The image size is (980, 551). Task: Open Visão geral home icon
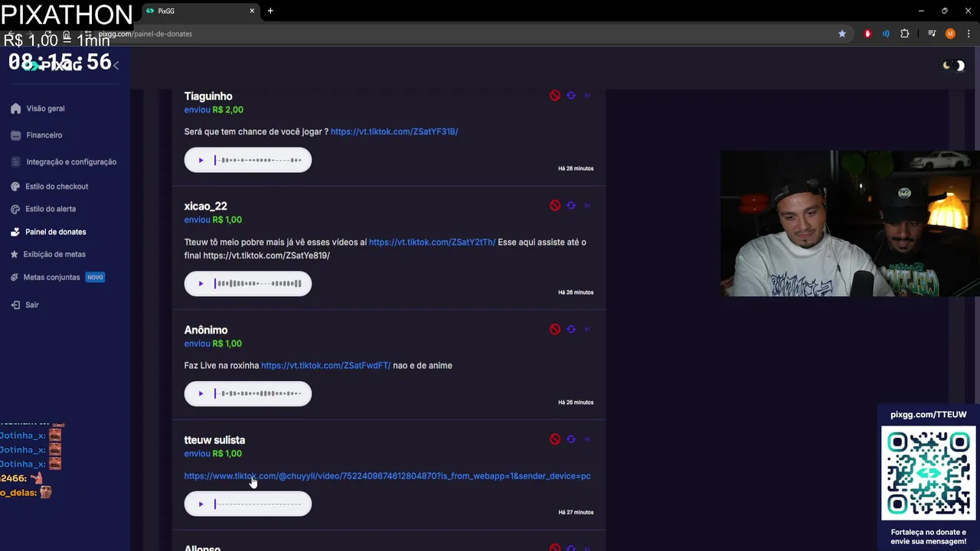[x=16, y=109]
